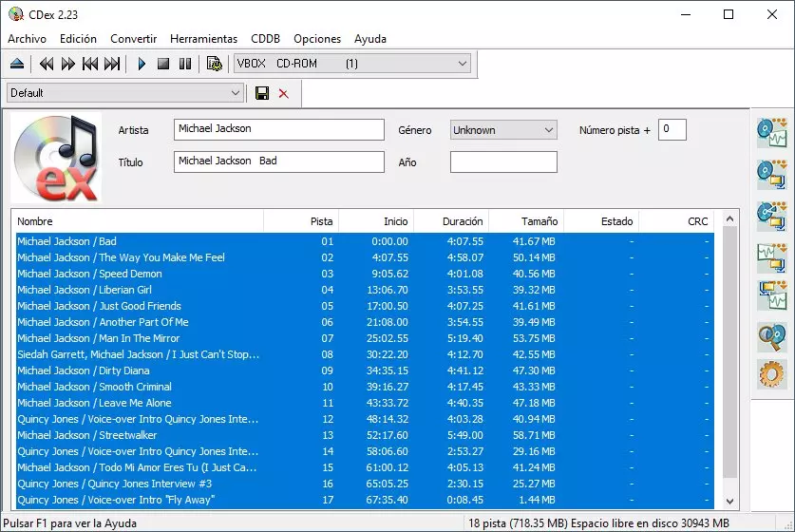Click the CDex logo album art
The height and width of the screenshot is (532, 795).
point(56,158)
